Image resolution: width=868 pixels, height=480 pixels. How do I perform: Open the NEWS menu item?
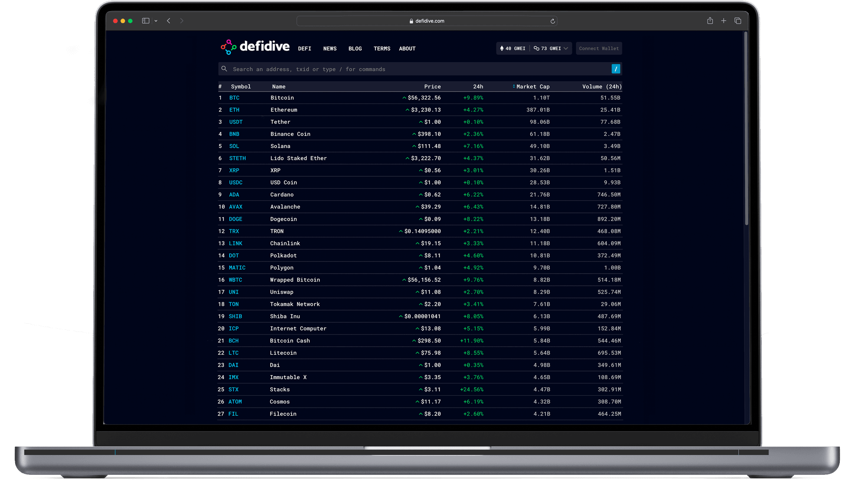coord(330,49)
